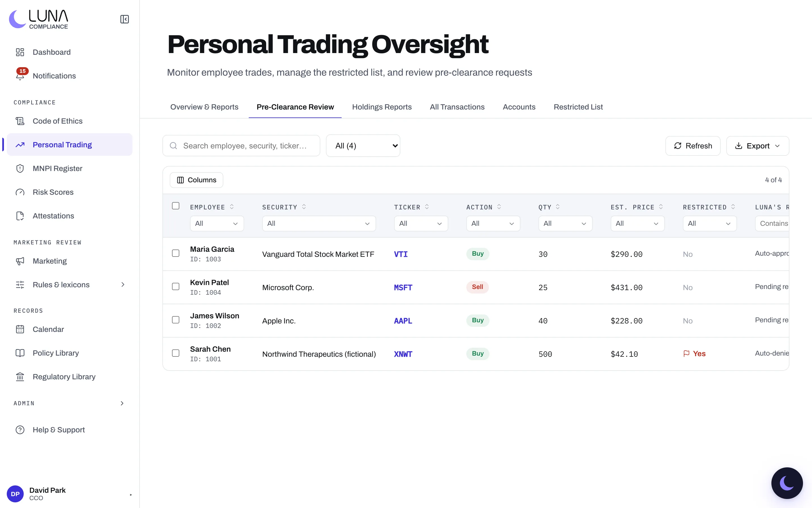The height and width of the screenshot is (508, 812).
Task: Click the Columns button
Action: 196,180
